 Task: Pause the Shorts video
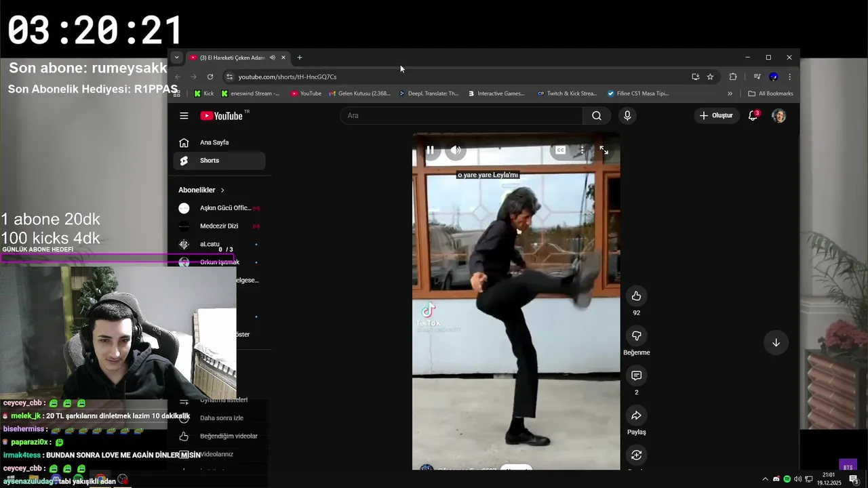[x=430, y=150]
